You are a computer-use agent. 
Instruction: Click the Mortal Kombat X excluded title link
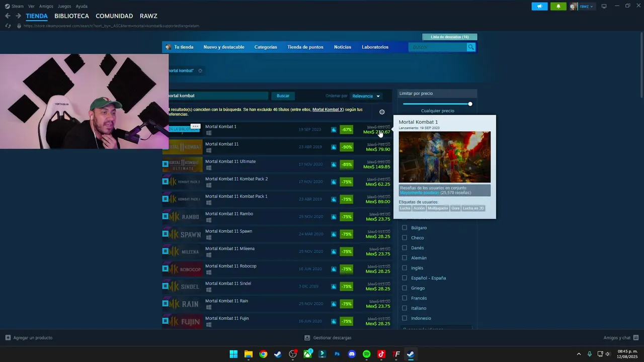tap(328, 110)
